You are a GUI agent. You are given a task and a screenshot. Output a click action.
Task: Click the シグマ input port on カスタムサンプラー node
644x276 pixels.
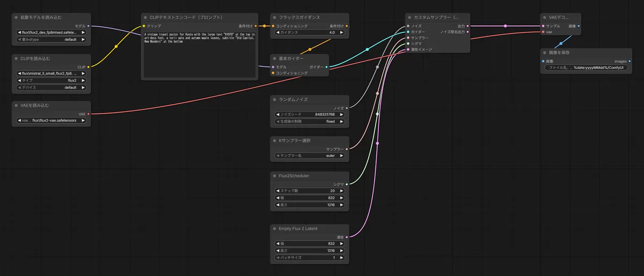pyautogui.click(x=408, y=43)
